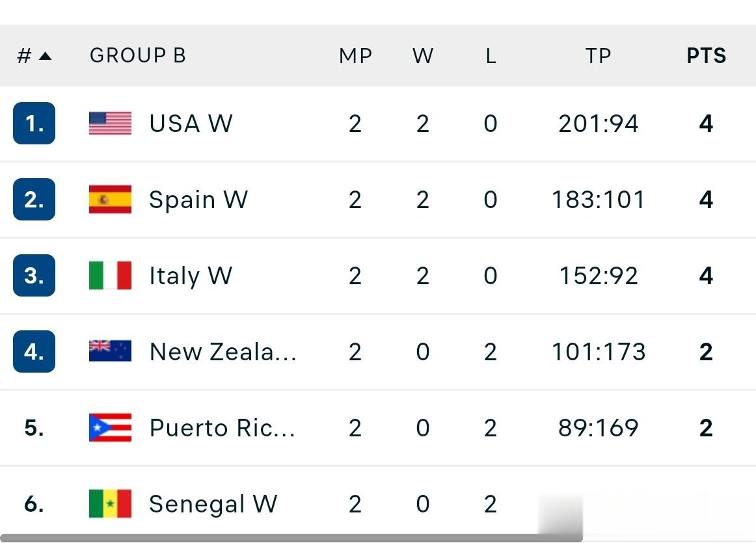Click the rank 1 position badge
The height and width of the screenshot is (543, 756).
coord(34,124)
